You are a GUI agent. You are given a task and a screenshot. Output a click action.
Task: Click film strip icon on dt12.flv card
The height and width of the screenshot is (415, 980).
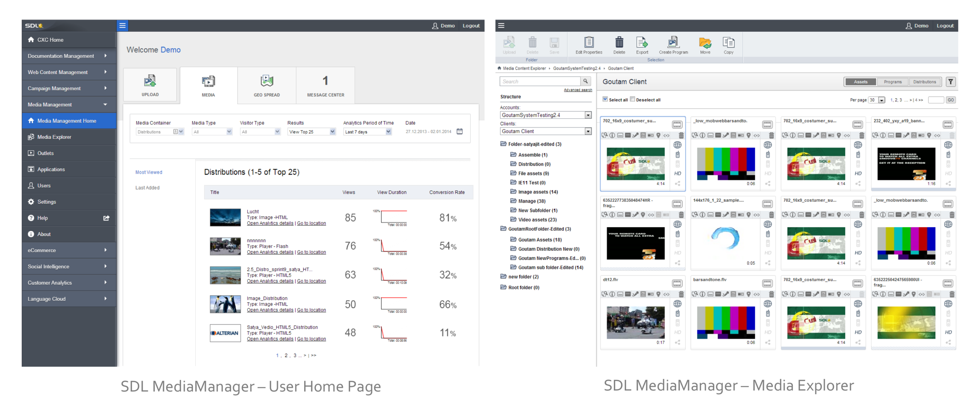pos(677,283)
